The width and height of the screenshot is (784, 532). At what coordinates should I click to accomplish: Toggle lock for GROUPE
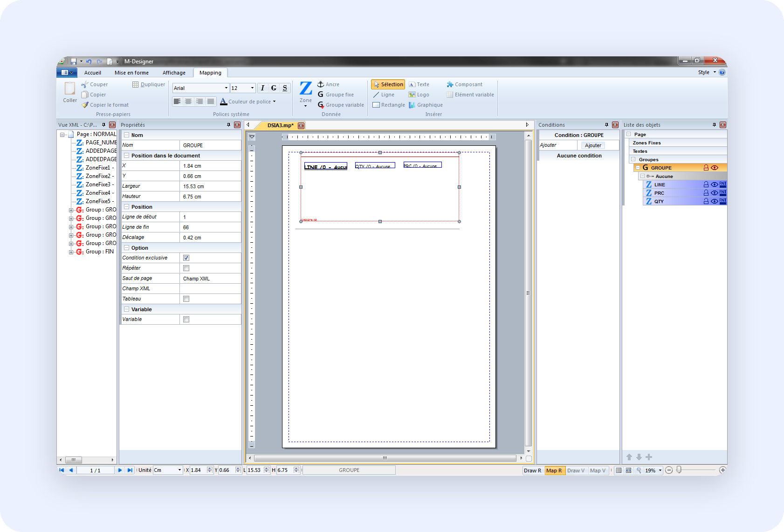706,168
